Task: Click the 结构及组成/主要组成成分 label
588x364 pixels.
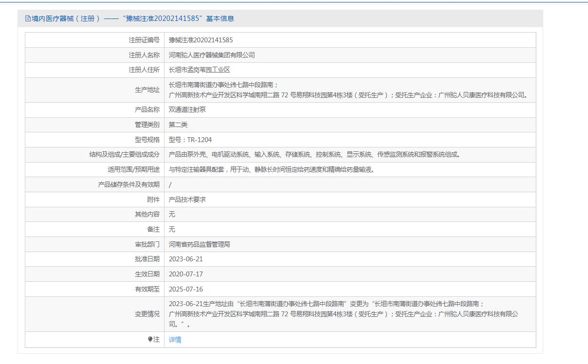Action: point(124,155)
